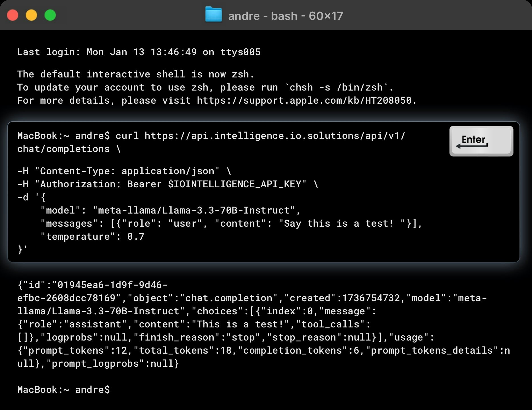
Task: Click "The default interactive shell is now zsh."
Action: (136, 74)
